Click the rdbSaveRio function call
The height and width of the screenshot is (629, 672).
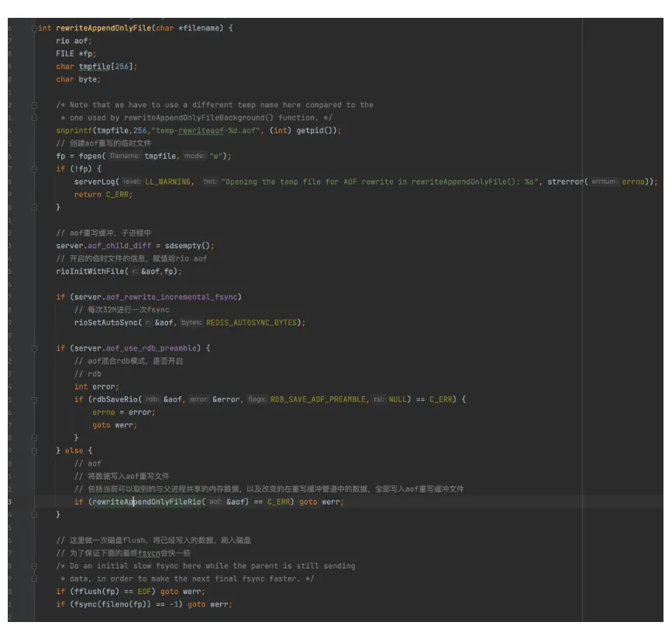[115, 399]
